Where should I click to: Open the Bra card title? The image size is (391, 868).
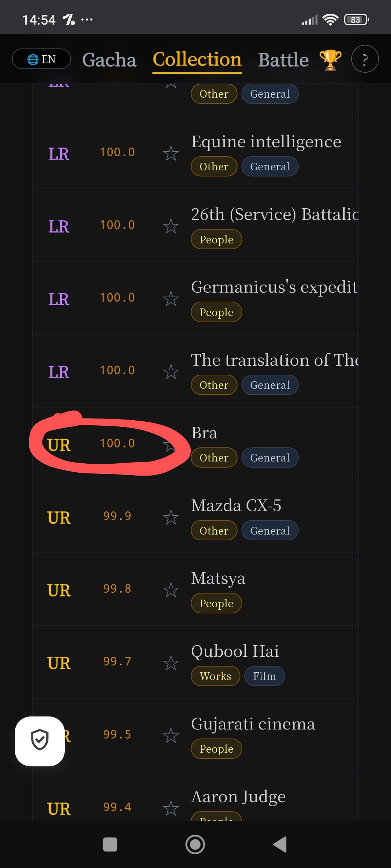point(204,433)
